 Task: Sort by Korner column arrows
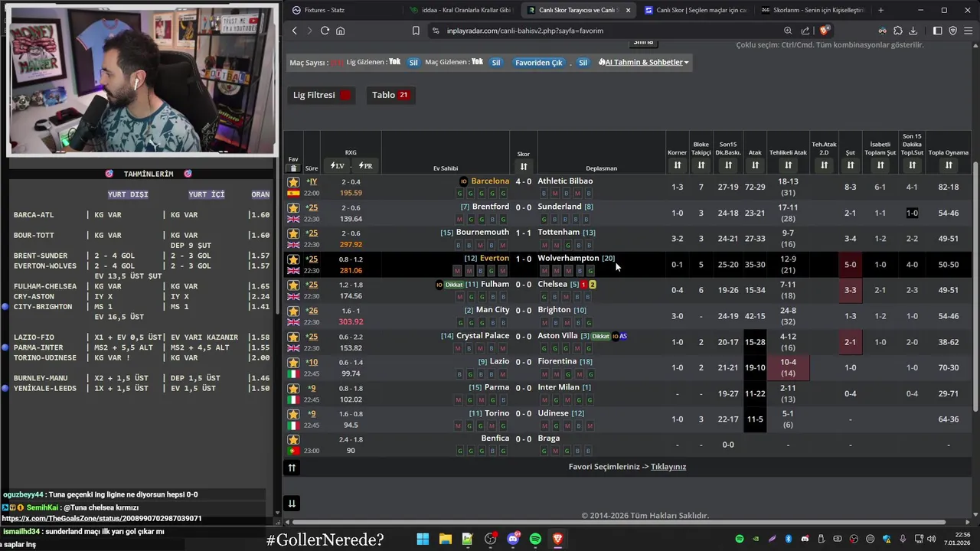click(677, 165)
